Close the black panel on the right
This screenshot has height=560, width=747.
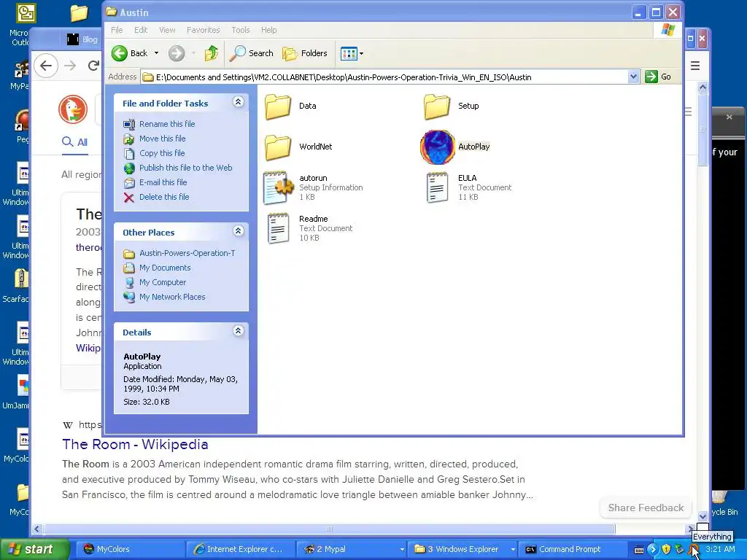[x=729, y=117]
